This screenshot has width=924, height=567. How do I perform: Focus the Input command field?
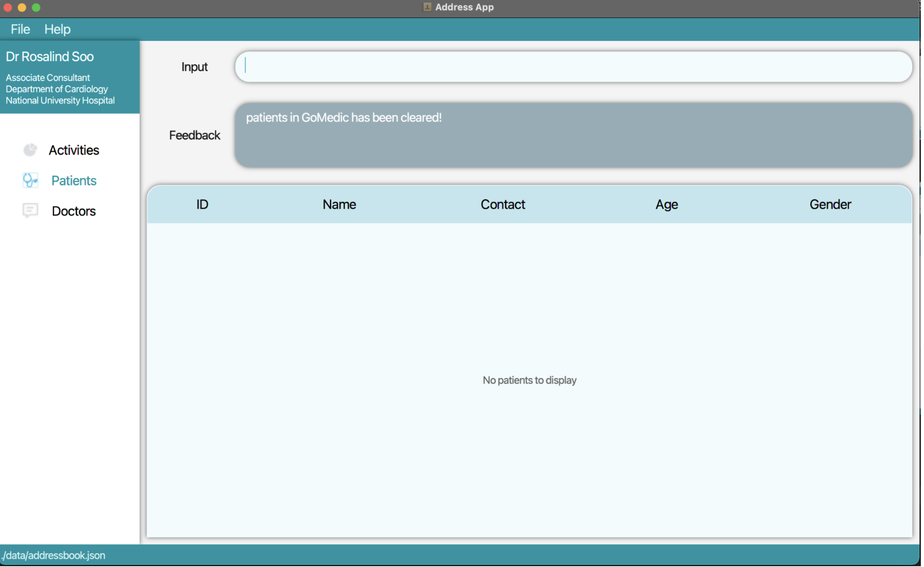tap(573, 67)
